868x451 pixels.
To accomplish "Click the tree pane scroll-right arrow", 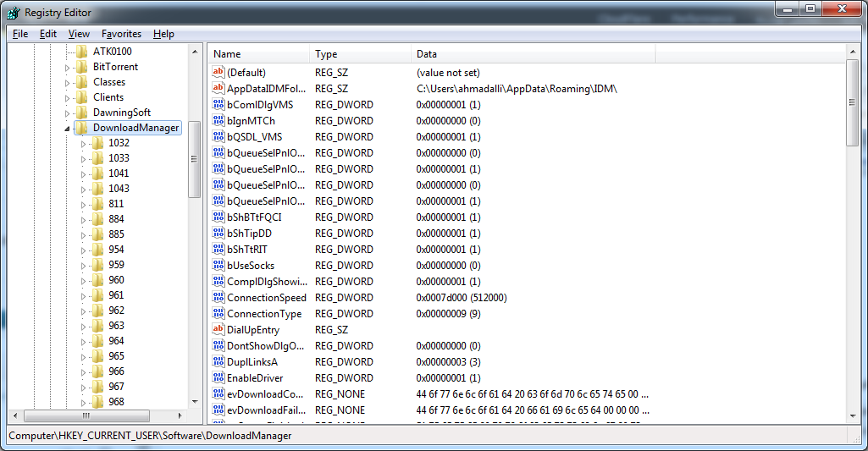I will pos(180,415).
